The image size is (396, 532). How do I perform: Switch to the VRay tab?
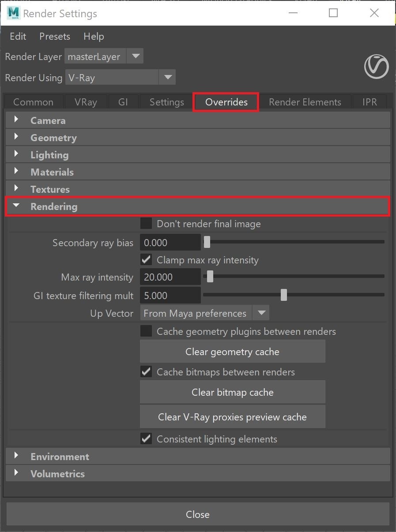click(x=86, y=102)
